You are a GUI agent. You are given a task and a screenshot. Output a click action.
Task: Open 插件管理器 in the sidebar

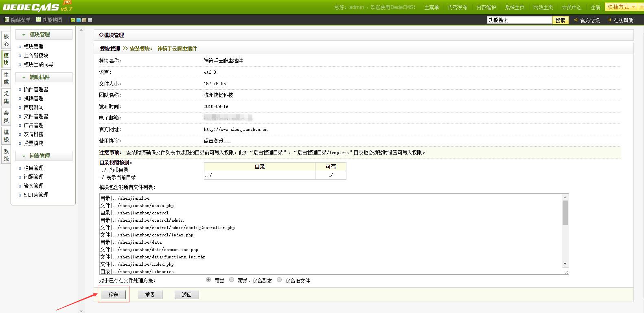click(x=36, y=89)
